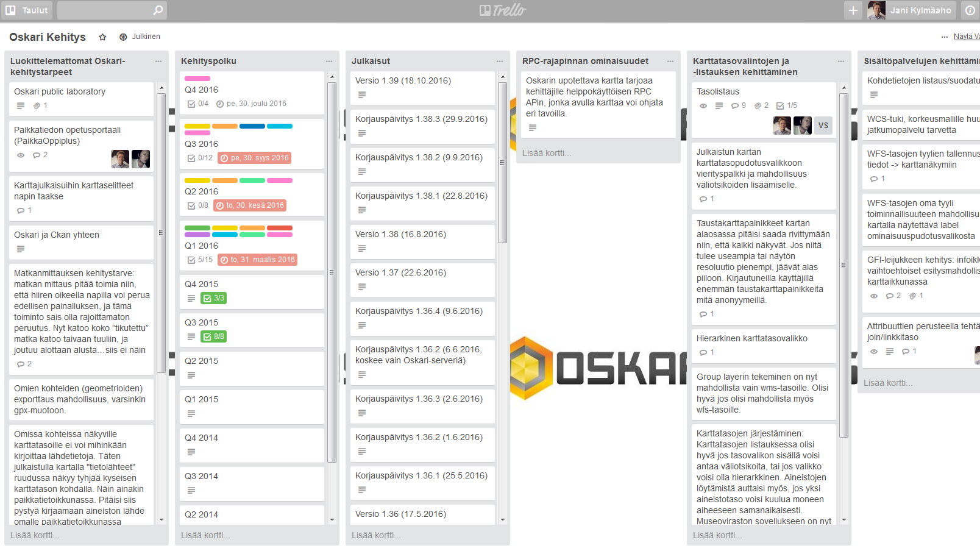The image size is (980, 551).
Task: Click Tasolistaus checklist badge 1/5
Action: pos(787,105)
